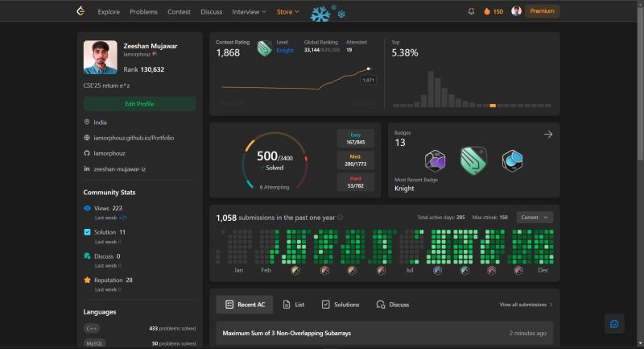Switch to the List tab

294,305
